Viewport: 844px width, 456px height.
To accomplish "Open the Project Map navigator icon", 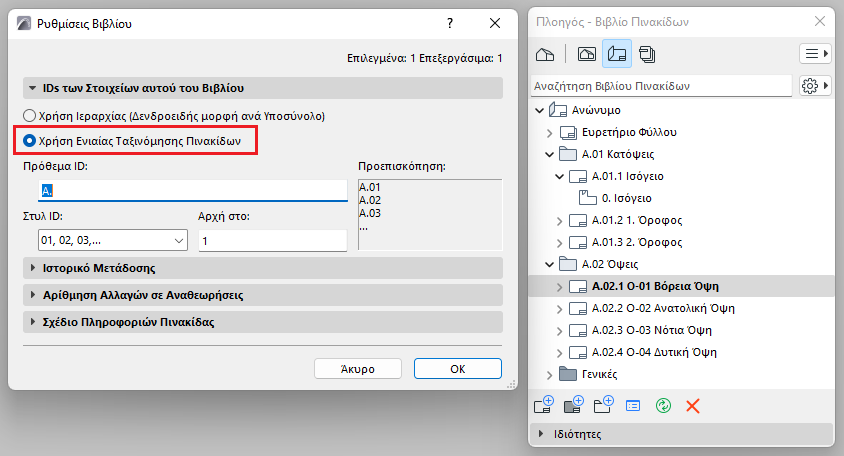I will (x=545, y=54).
